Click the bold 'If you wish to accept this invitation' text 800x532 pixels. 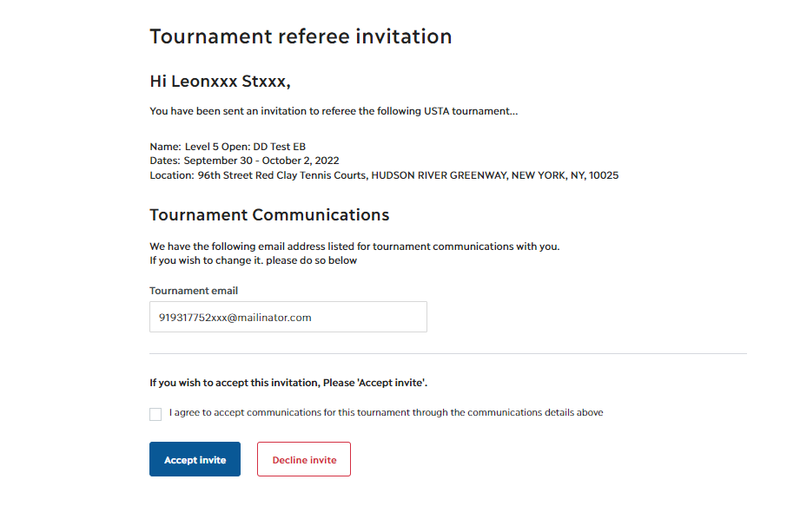[288, 383]
